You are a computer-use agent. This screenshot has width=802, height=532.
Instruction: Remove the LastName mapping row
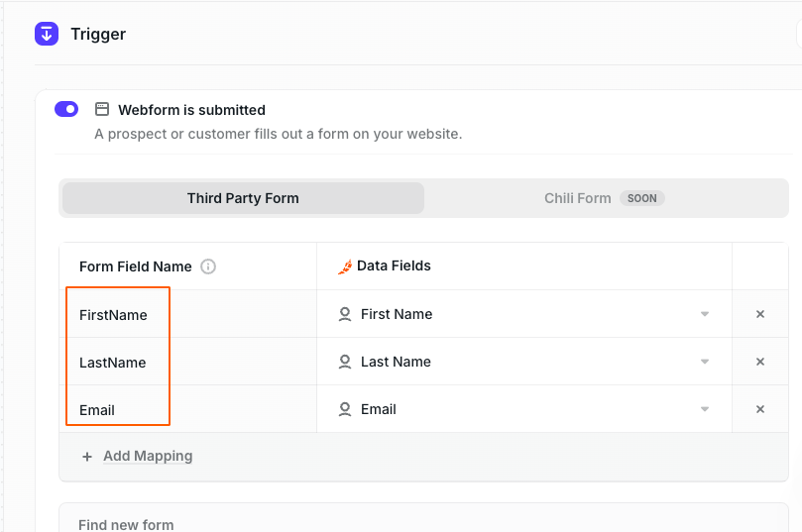pos(760,362)
